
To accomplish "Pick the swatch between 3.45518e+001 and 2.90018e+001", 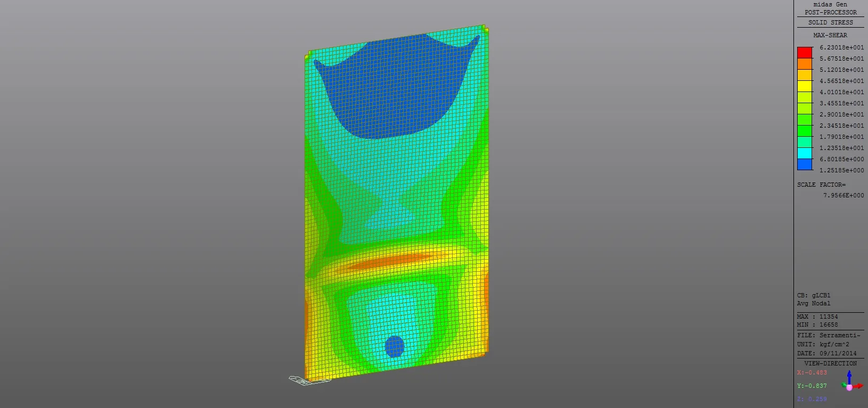I will tap(805, 109).
